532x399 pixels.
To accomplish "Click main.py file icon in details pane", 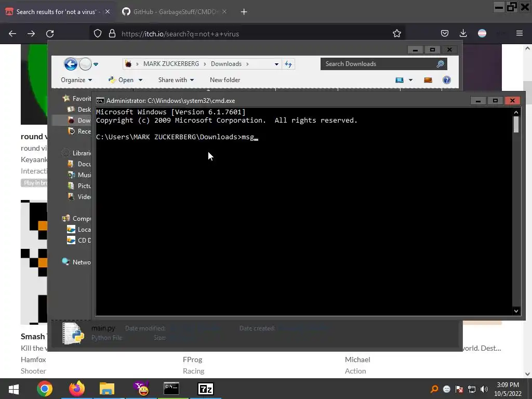I will (x=73, y=333).
